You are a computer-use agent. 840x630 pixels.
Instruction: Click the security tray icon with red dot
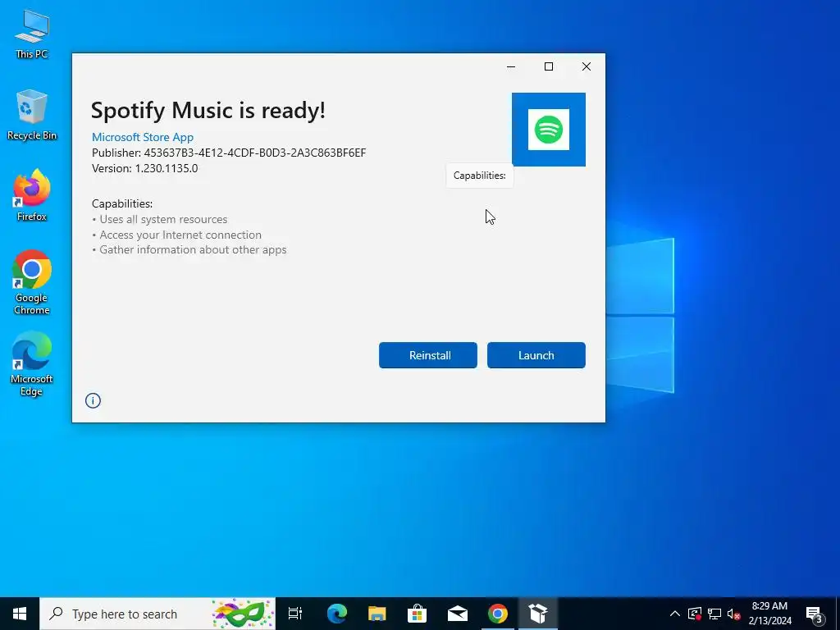695,614
